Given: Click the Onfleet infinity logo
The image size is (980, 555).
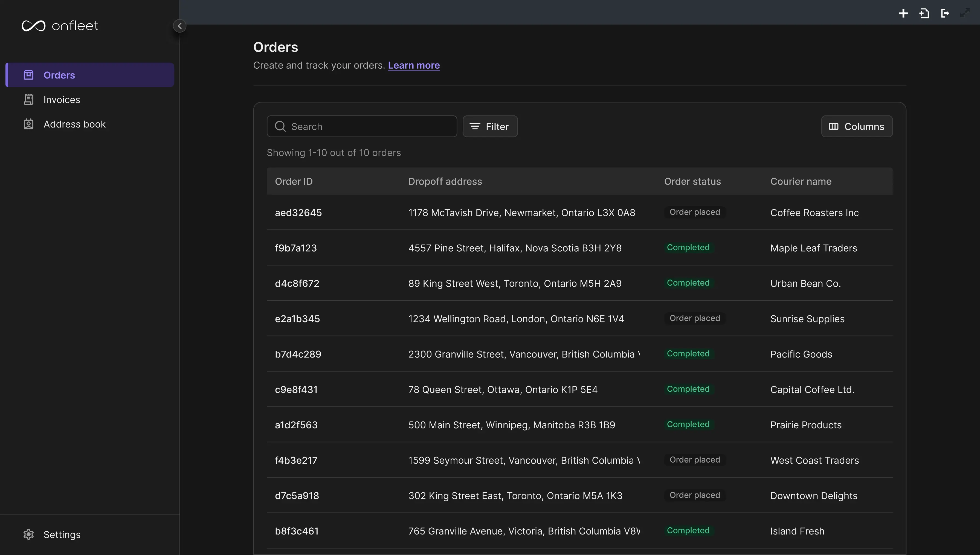Looking at the screenshot, I should coord(34,26).
